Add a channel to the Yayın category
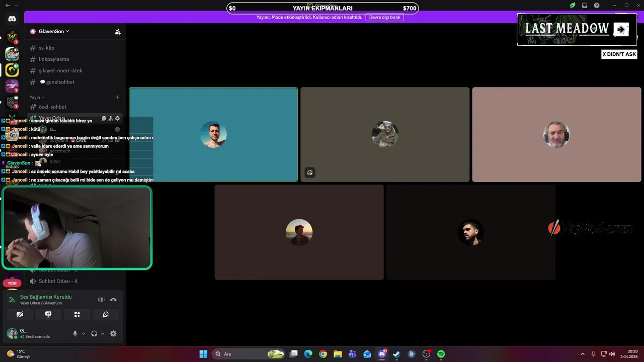The height and width of the screenshot is (362, 644). pos(117,97)
